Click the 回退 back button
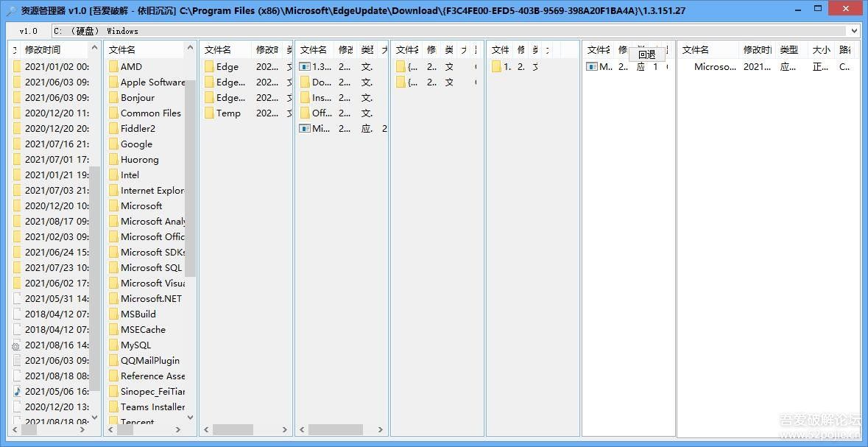 646,54
